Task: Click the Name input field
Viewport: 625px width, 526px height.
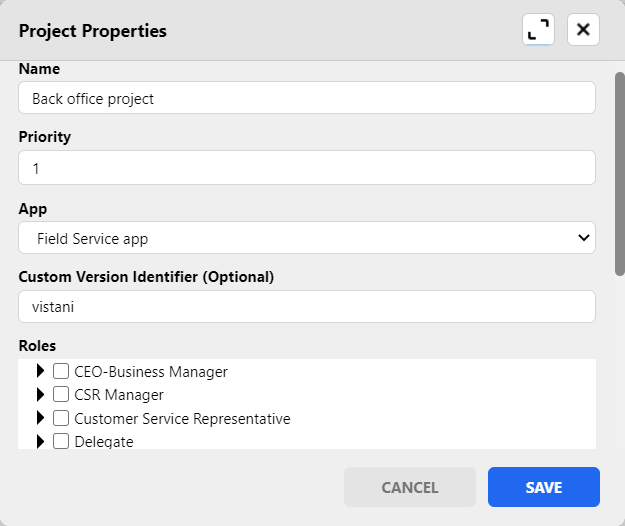Action: [307, 98]
